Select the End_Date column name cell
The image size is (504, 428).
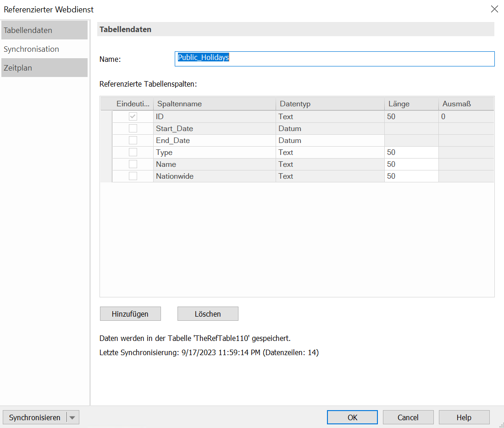pos(214,140)
